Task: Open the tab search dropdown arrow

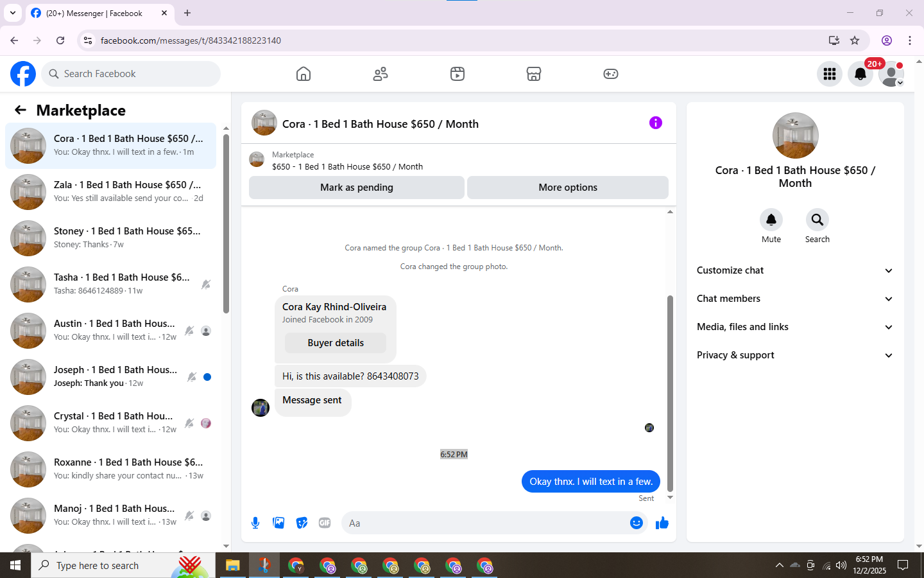Action: point(13,13)
